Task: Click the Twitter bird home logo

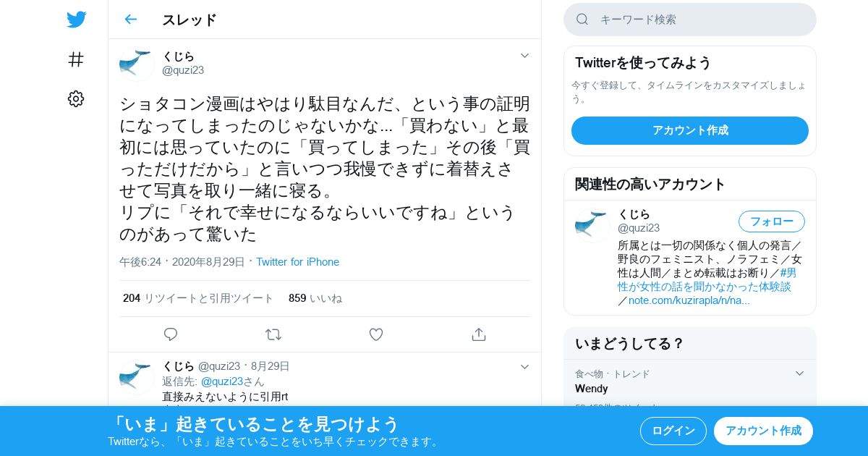Action: click(x=76, y=20)
